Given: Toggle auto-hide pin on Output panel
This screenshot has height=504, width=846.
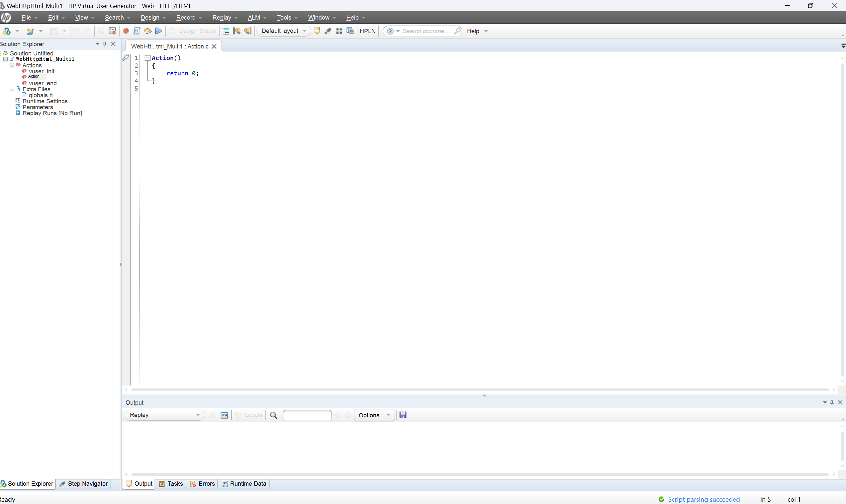Looking at the screenshot, I should coord(832,402).
